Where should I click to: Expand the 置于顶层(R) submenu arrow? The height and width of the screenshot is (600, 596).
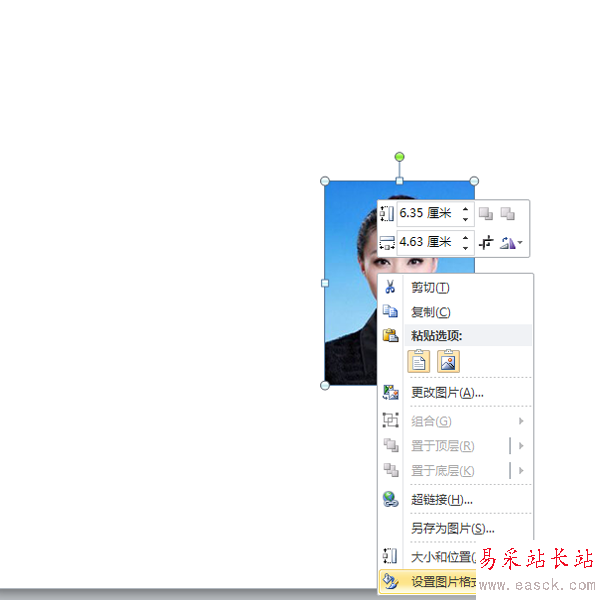(521, 446)
